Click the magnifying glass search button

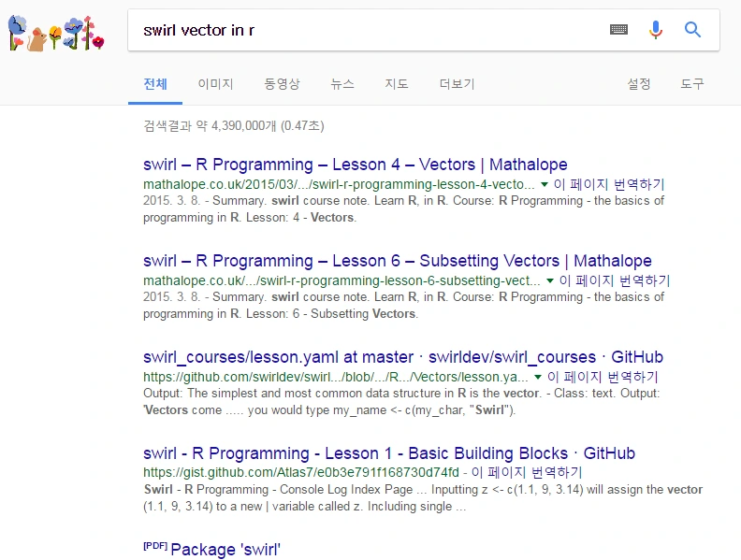(692, 30)
